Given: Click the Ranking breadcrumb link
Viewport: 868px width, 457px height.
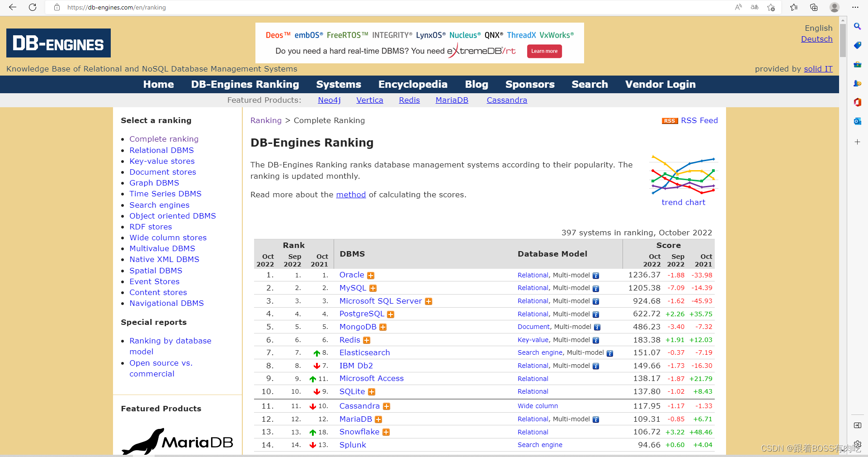Looking at the screenshot, I should (266, 120).
